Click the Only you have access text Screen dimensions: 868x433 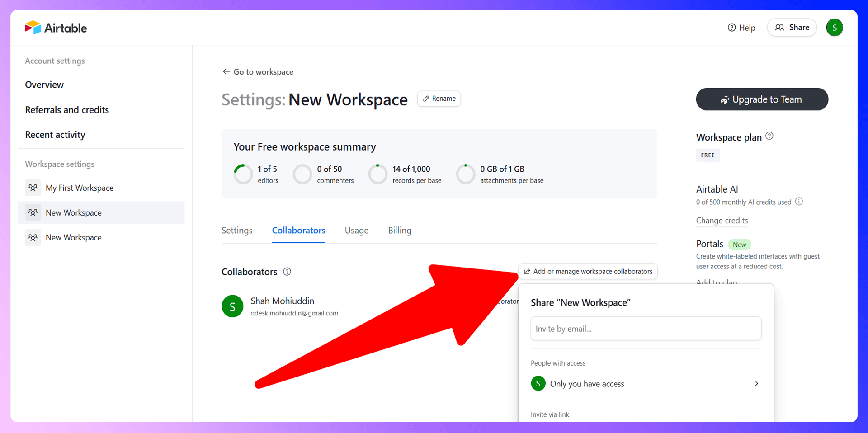pyautogui.click(x=587, y=384)
